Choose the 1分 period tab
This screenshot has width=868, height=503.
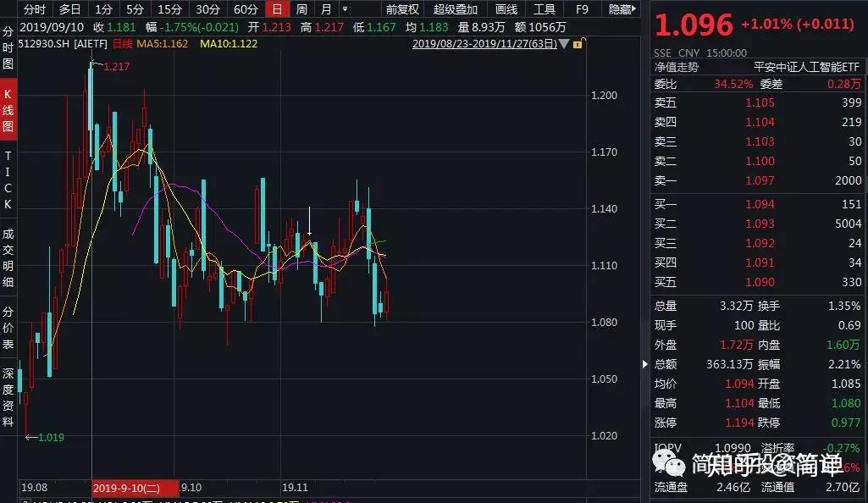click(103, 9)
